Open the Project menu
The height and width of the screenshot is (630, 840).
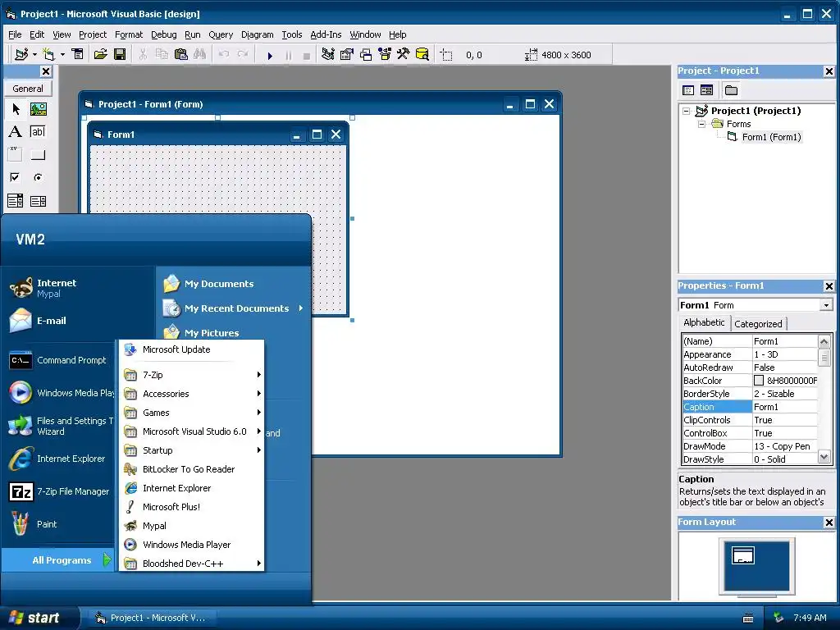(93, 34)
